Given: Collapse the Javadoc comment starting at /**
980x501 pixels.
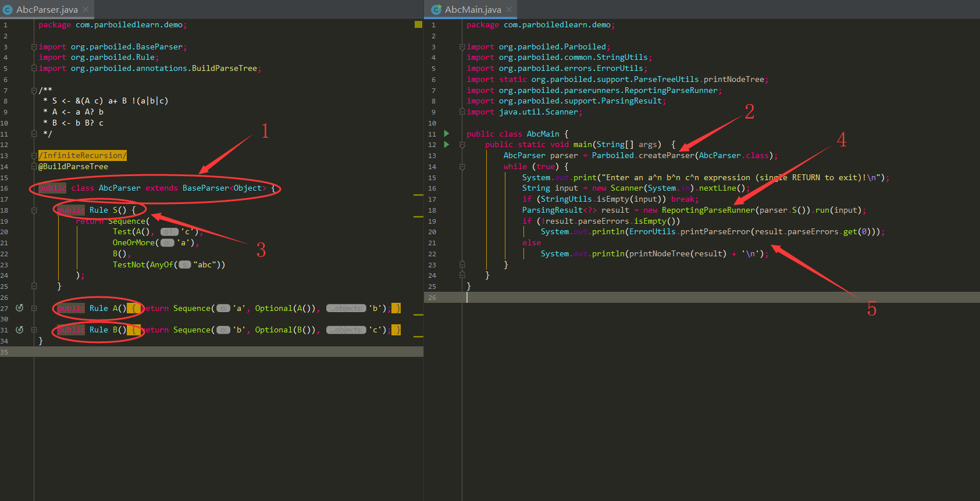Looking at the screenshot, I should coord(34,90).
